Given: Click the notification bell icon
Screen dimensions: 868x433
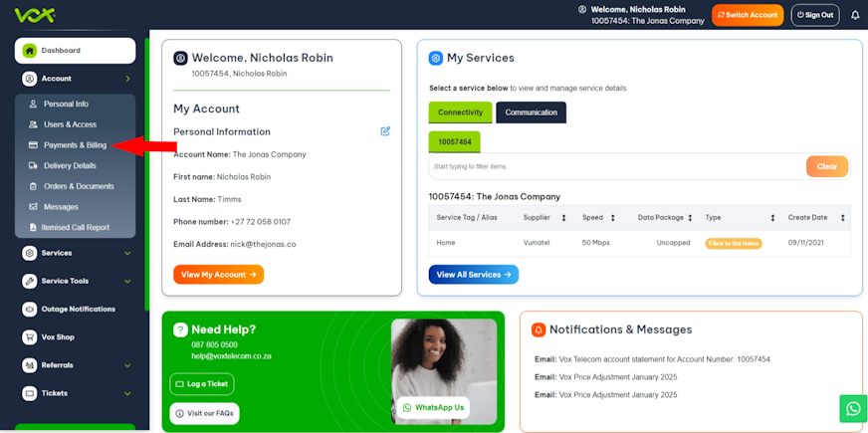Looking at the screenshot, I should 855,15.
